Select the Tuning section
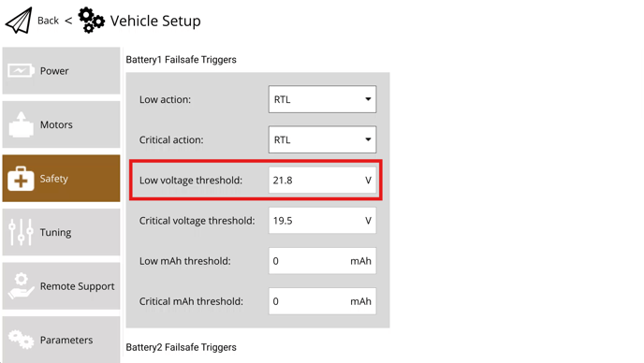This screenshot has height=363, width=644. point(61,232)
